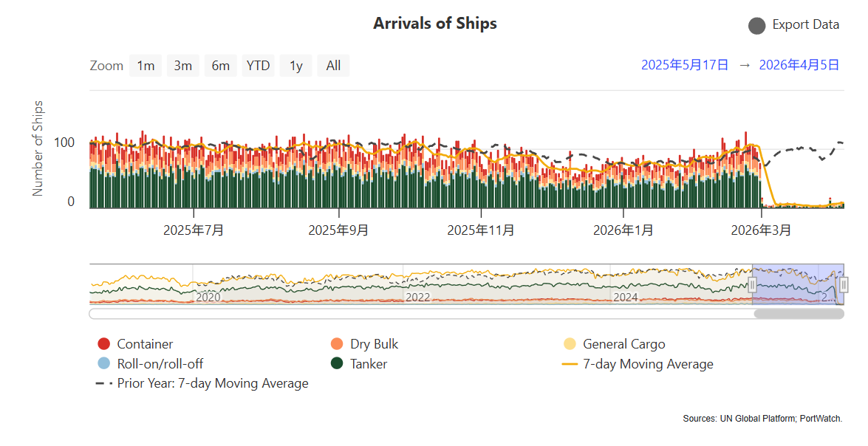The height and width of the screenshot is (446, 868).
Task: Click the dashed Prior Year line symbol
Action: click(x=104, y=383)
